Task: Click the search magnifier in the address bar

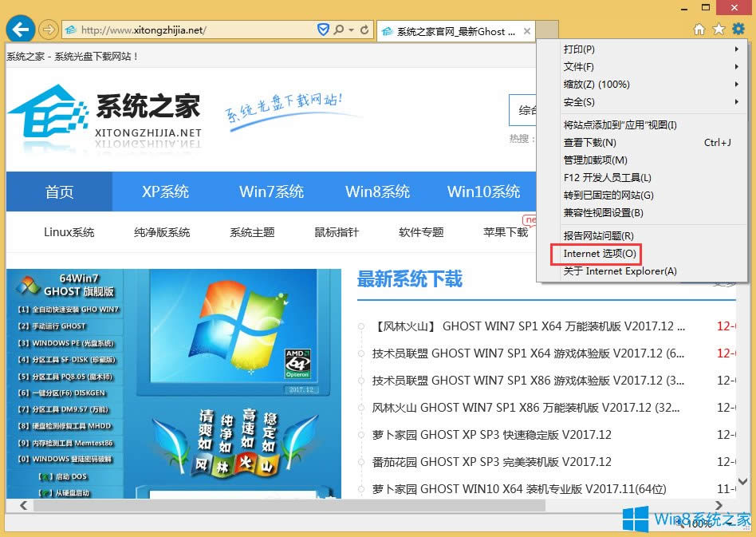Action: 338,29
